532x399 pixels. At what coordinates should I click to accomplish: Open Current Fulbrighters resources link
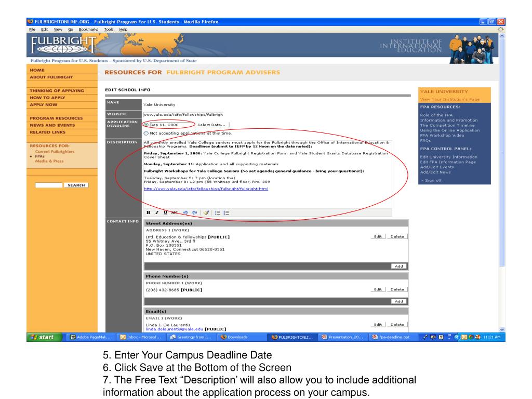click(x=55, y=152)
